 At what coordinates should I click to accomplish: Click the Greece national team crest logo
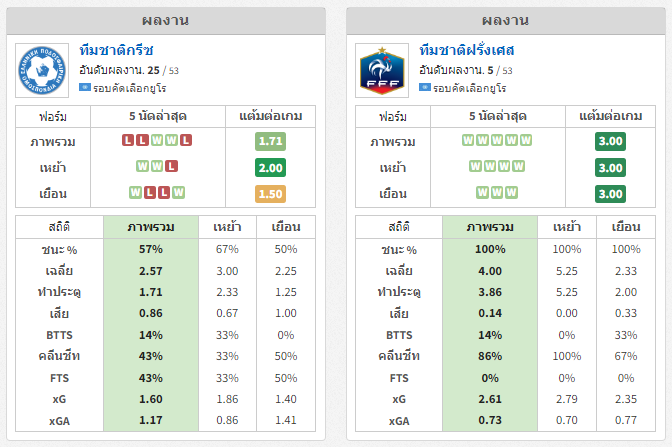pos(42,70)
